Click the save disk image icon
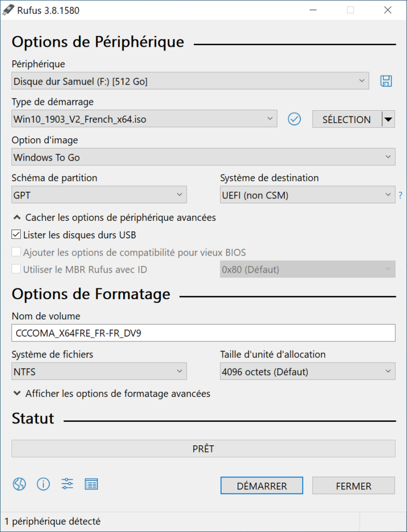 click(386, 81)
